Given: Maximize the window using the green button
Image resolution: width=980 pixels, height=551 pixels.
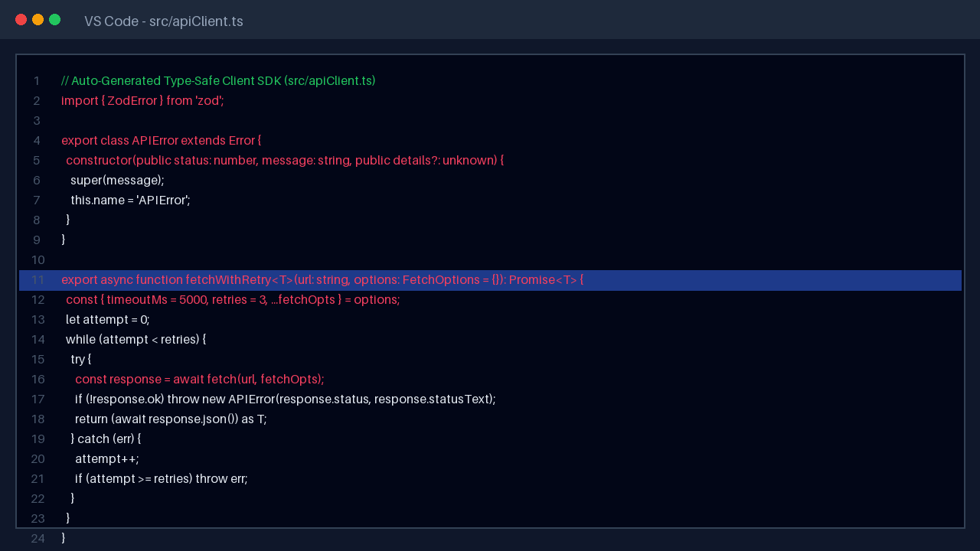Looking at the screenshot, I should click(x=54, y=20).
